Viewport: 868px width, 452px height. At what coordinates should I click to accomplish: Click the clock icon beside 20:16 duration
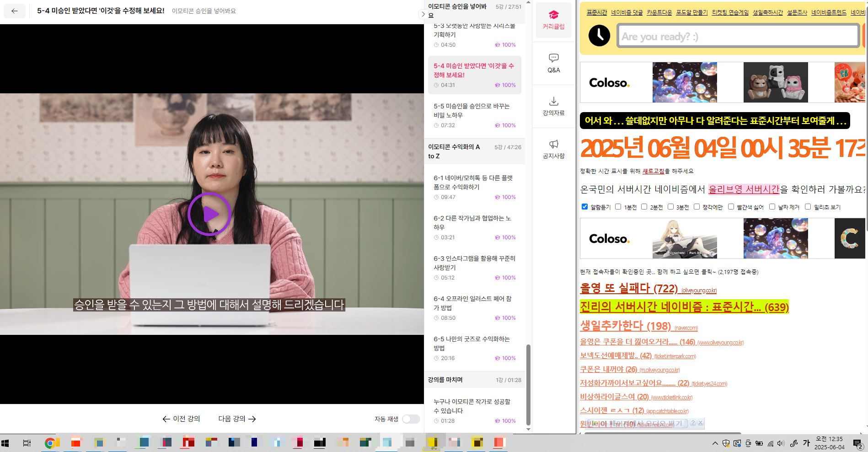click(x=436, y=358)
